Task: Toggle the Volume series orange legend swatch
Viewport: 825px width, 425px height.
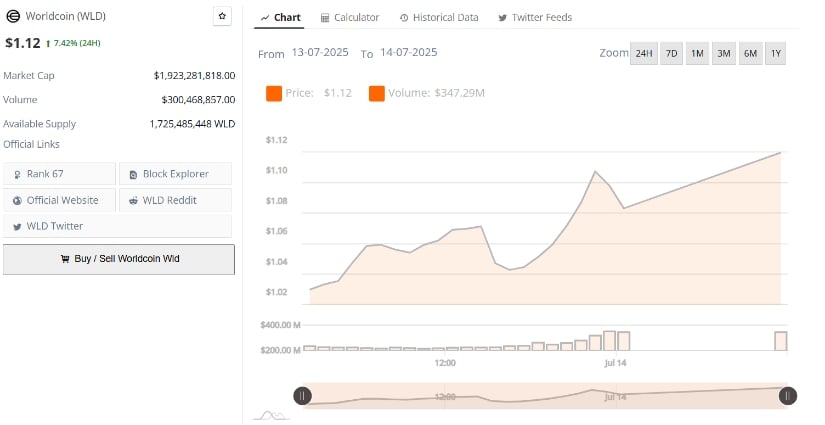Action: (377, 94)
